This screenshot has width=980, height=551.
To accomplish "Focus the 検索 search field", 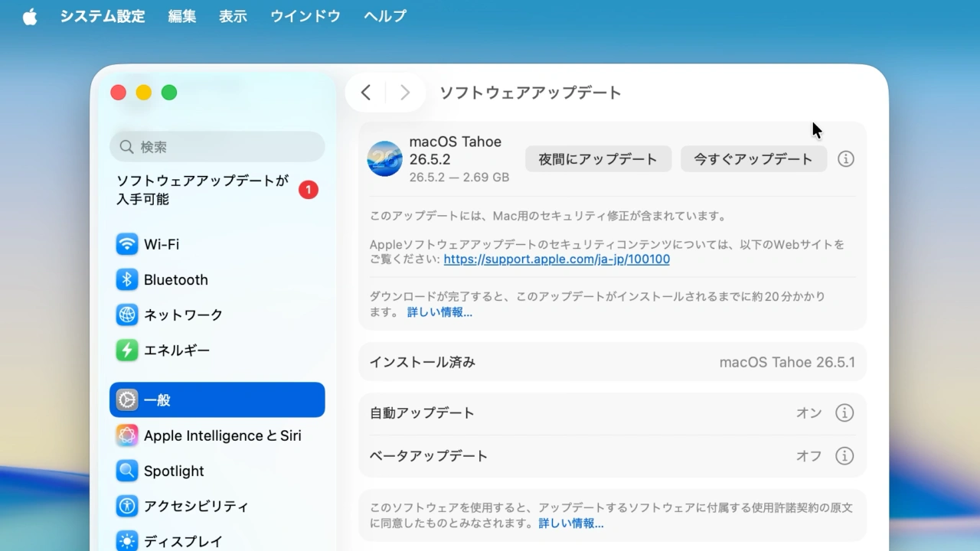I will pos(217,146).
